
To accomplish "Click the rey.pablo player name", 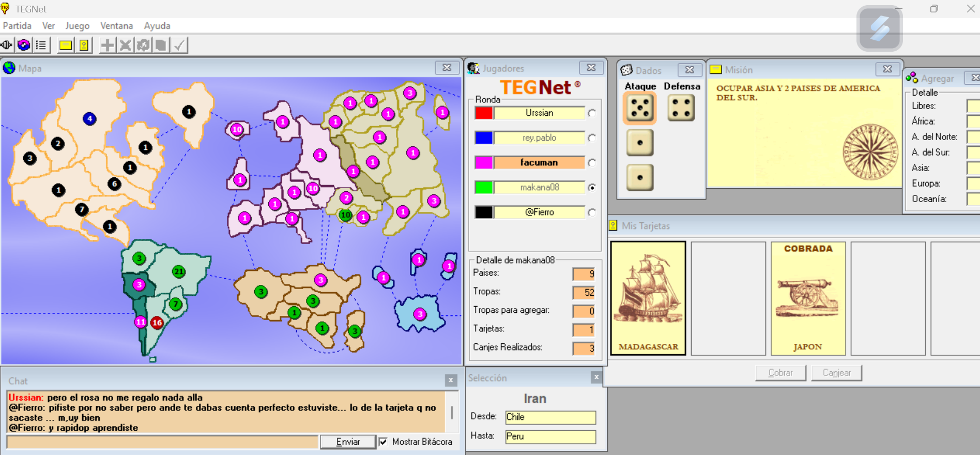I will 539,138.
